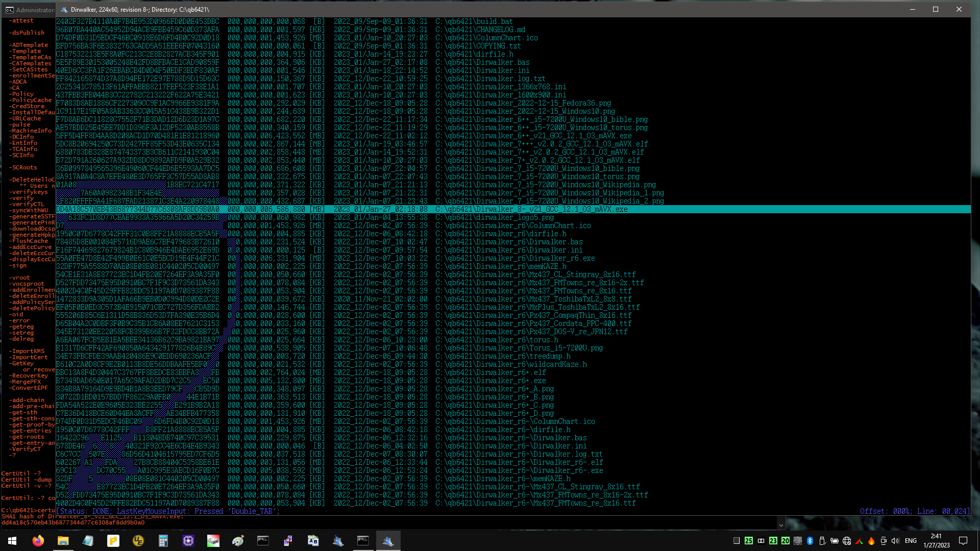Open the clock showing 2:41 1/27/2023
This screenshot has height=551, width=980.
[936, 541]
